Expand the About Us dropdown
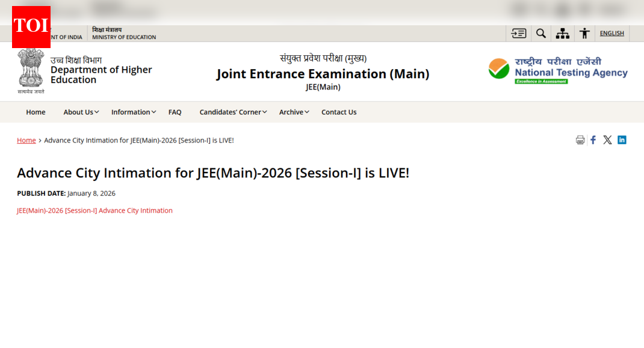Viewport: 644px width, 348px height. [79, 112]
